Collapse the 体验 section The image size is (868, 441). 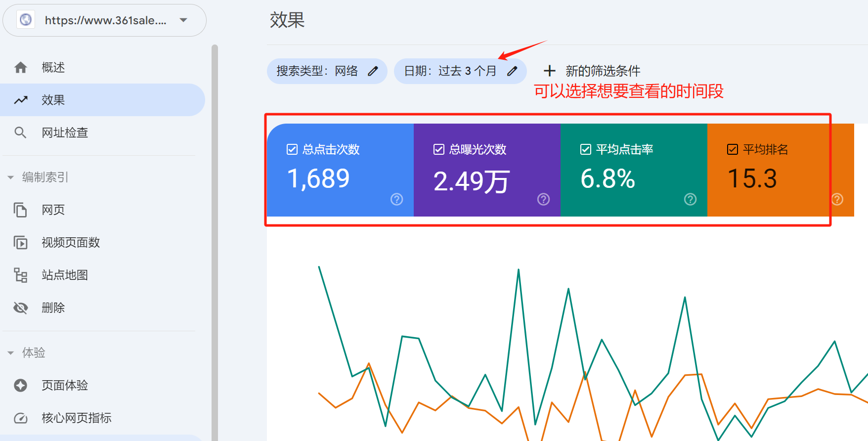point(10,353)
